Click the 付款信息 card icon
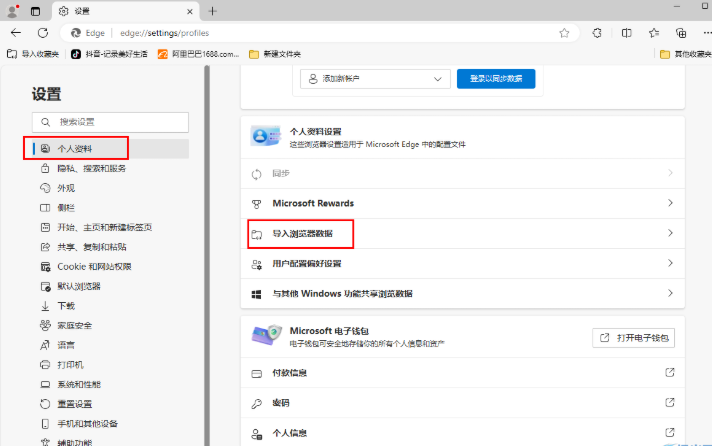Screen dimensions: 712x446 point(257,374)
